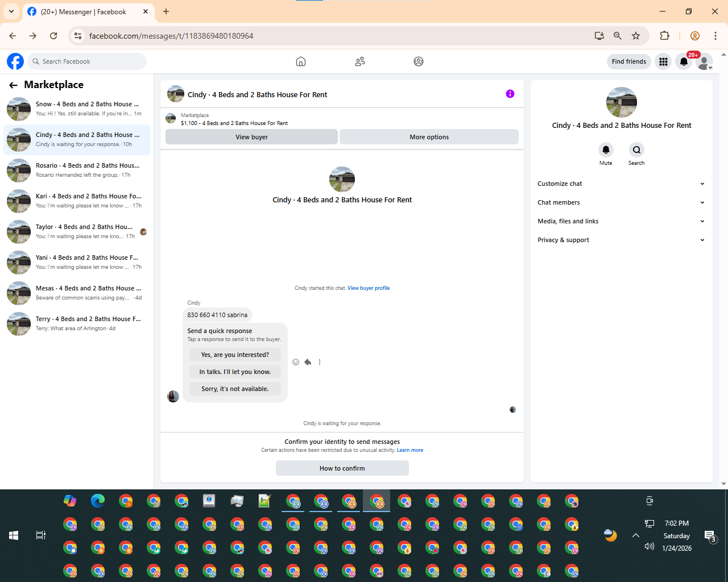
Task: Open Task View on the taskbar
Action: tap(41, 535)
